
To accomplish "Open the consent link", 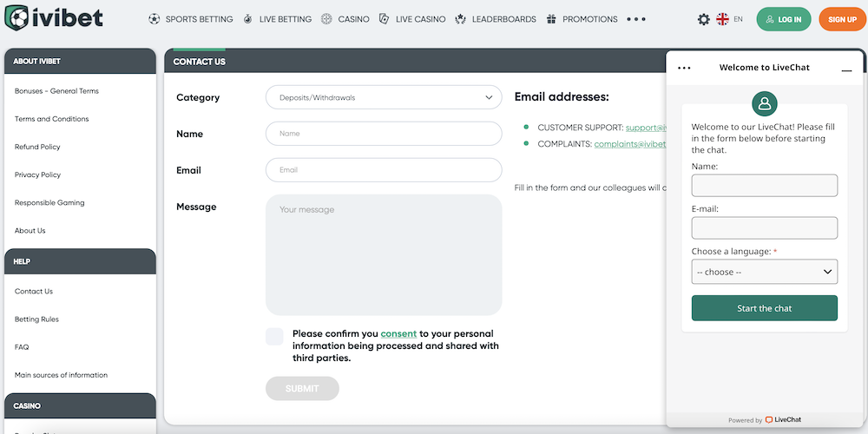I will click(x=398, y=333).
